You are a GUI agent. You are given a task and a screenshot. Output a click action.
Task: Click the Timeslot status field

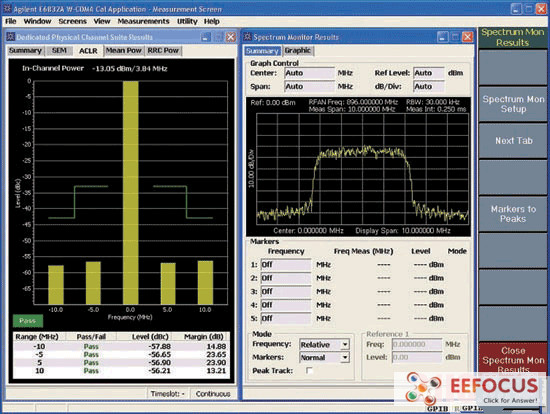click(x=168, y=394)
